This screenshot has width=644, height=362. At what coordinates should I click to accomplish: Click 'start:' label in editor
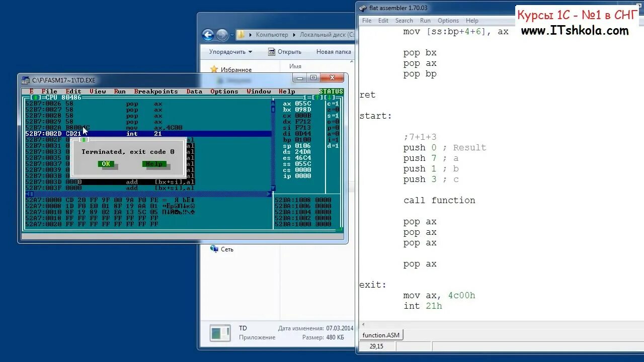click(375, 116)
